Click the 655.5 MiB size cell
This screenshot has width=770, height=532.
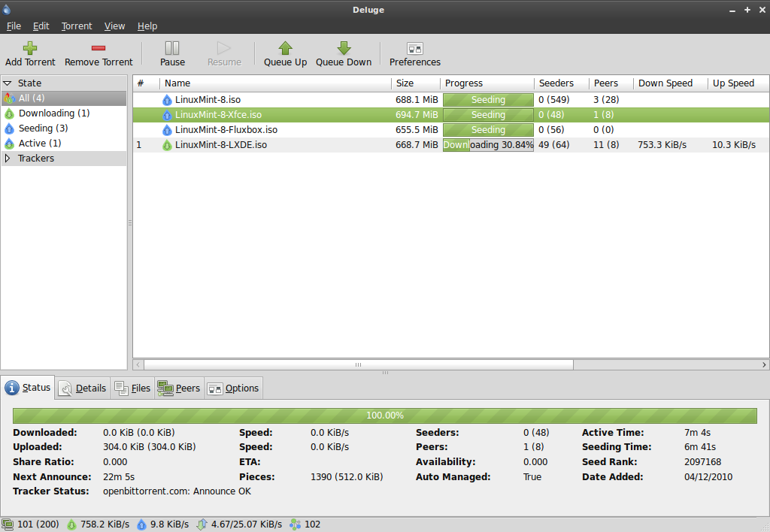[x=417, y=130]
